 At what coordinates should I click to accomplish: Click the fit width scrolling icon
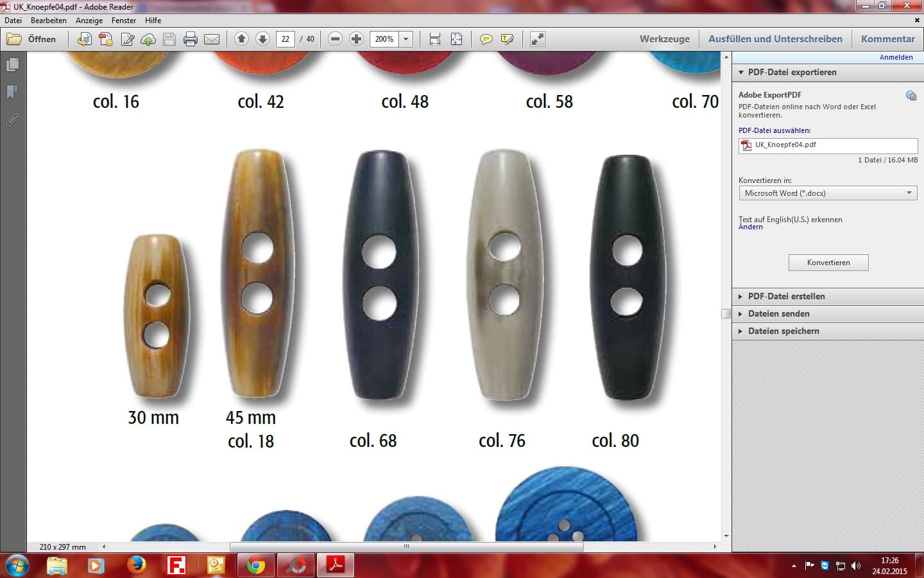(x=435, y=39)
